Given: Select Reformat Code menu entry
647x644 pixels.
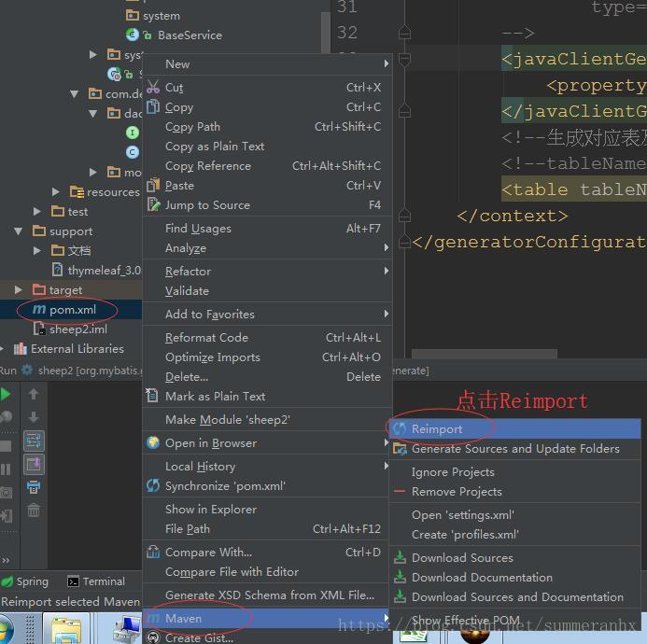Looking at the screenshot, I should tap(267, 338).
